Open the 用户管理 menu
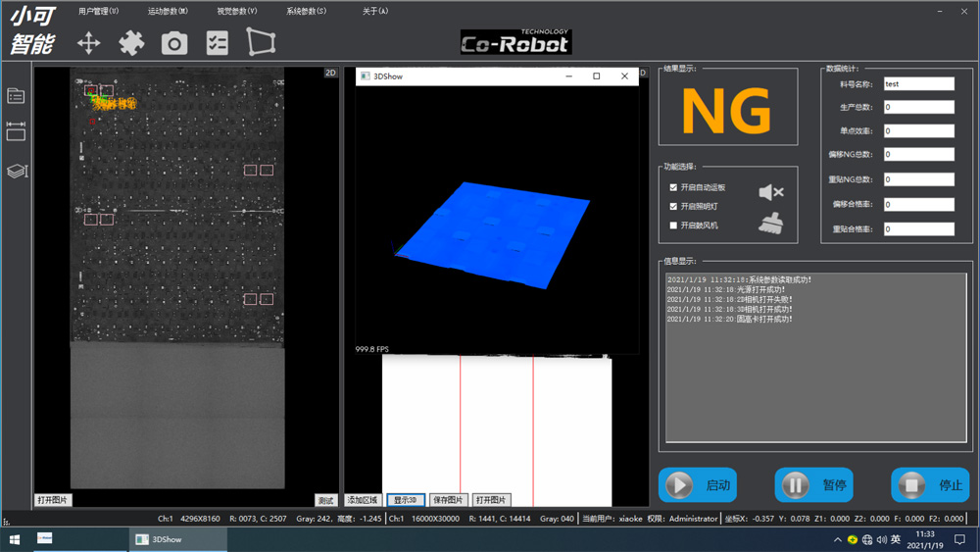 pos(98,12)
